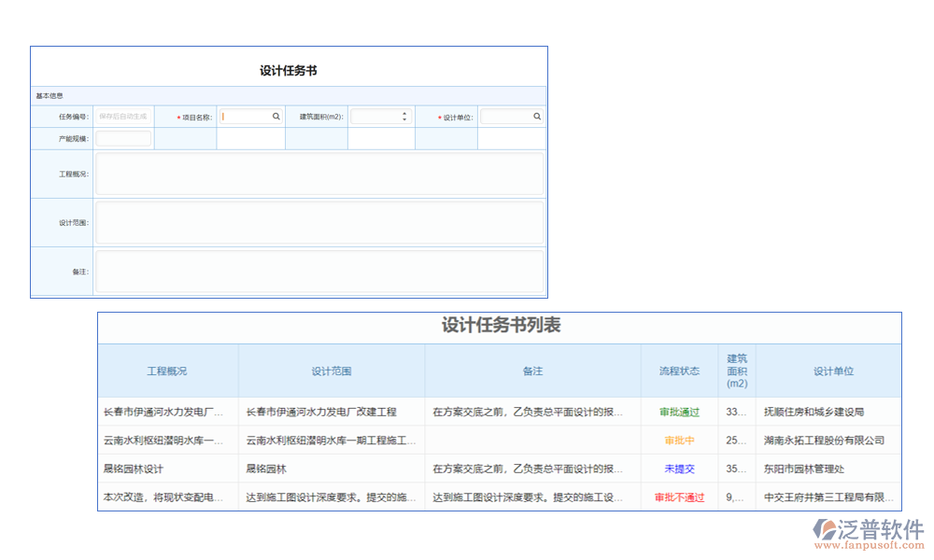Decrease 建筑面积 using the down stepper arrow
Screen dimensions: 934x560
[404, 119]
